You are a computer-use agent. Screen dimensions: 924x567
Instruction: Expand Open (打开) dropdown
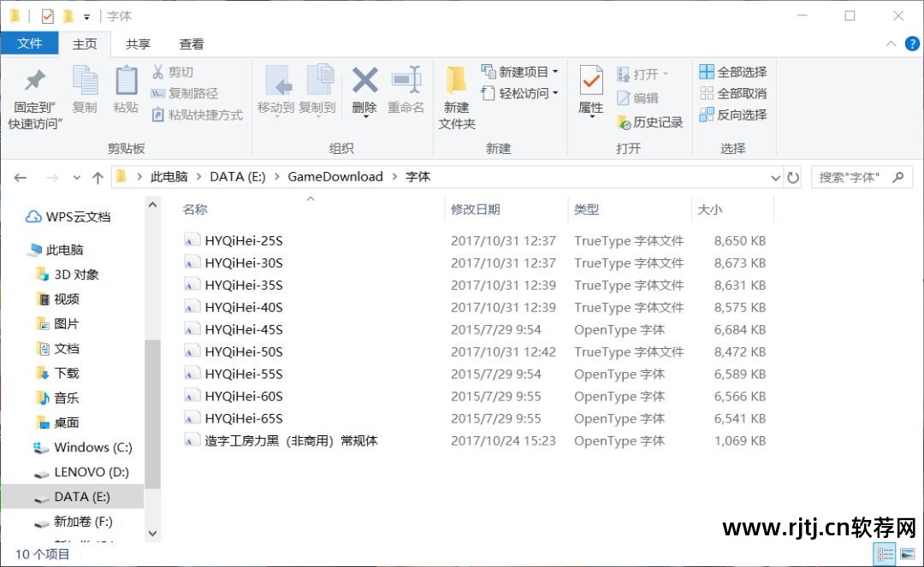pyautogui.click(x=666, y=74)
